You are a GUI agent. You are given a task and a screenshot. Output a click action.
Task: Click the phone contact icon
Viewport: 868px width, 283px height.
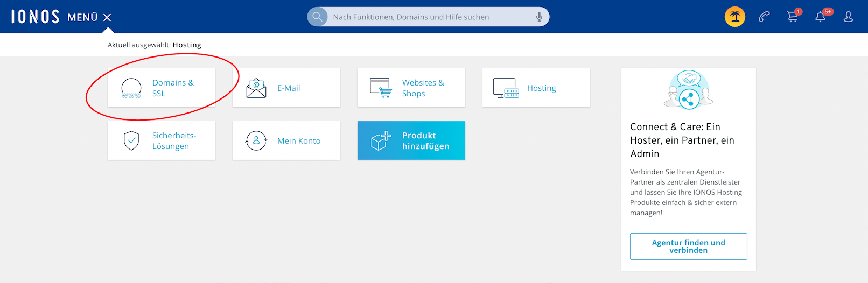(x=764, y=17)
